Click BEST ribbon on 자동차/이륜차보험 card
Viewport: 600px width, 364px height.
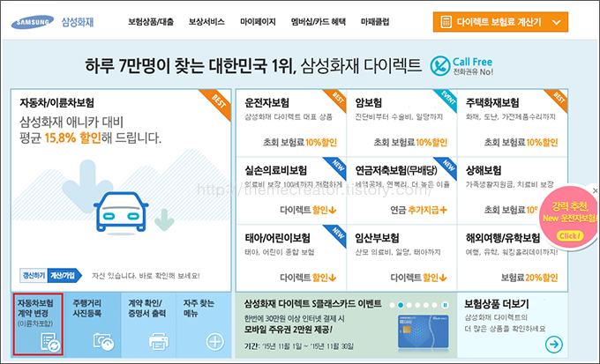(x=218, y=101)
